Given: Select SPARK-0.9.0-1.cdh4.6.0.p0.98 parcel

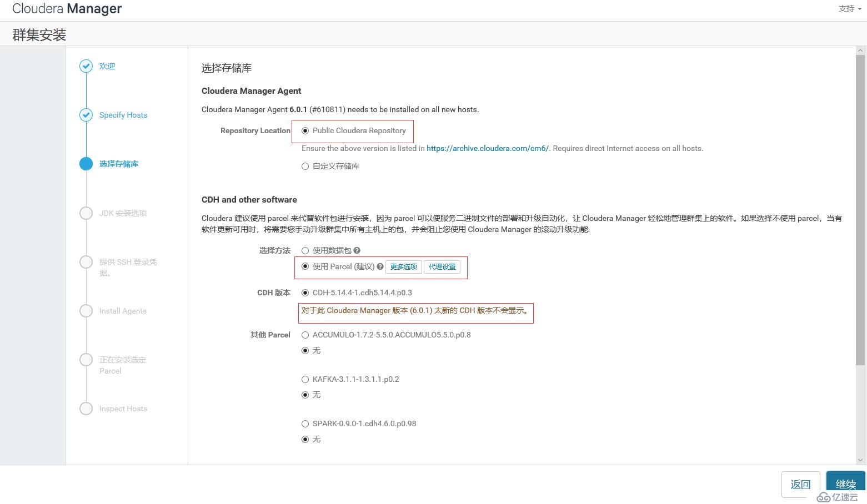Looking at the screenshot, I should point(305,424).
